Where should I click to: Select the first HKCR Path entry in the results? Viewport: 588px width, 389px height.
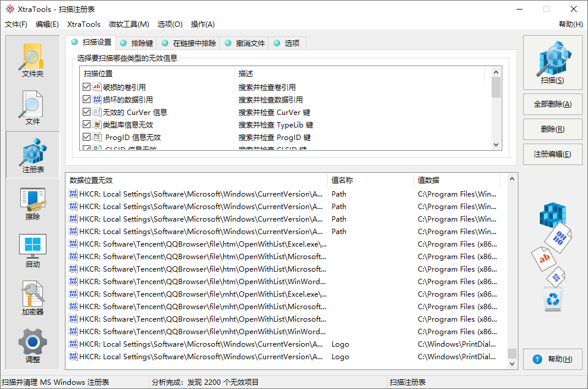pyautogui.click(x=179, y=193)
